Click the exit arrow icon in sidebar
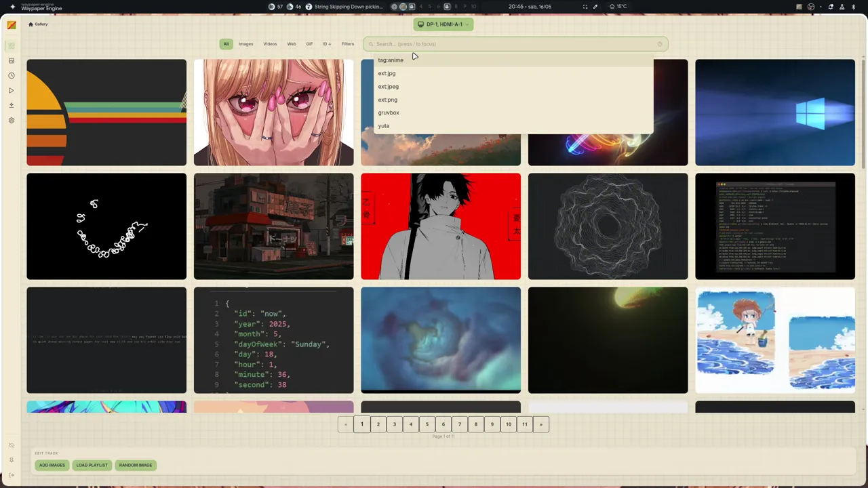This screenshot has height=488, width=868. point(12,475)
